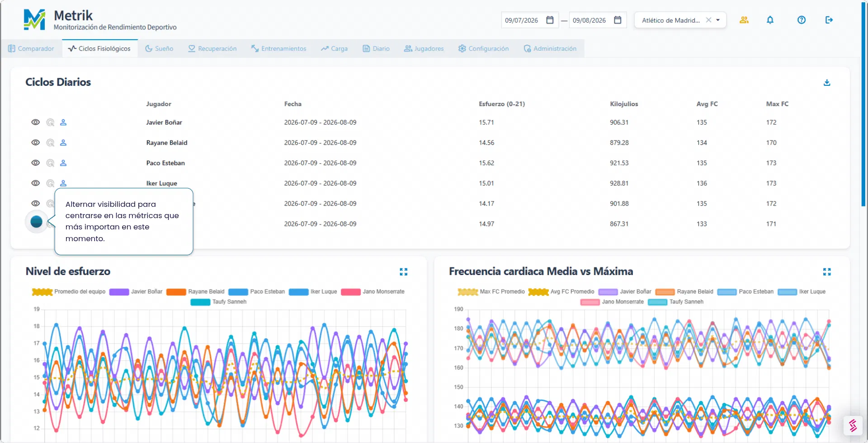The width and height of the screenshot is (868, 443).
Task: Open Javier Boñar's player profile icon
Action: coord(63,122)
